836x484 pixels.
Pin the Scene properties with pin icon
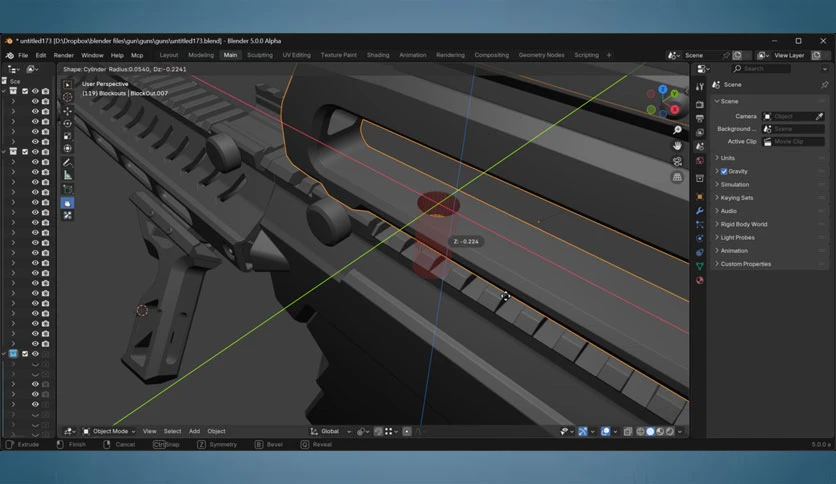click(x=824, y=85)
